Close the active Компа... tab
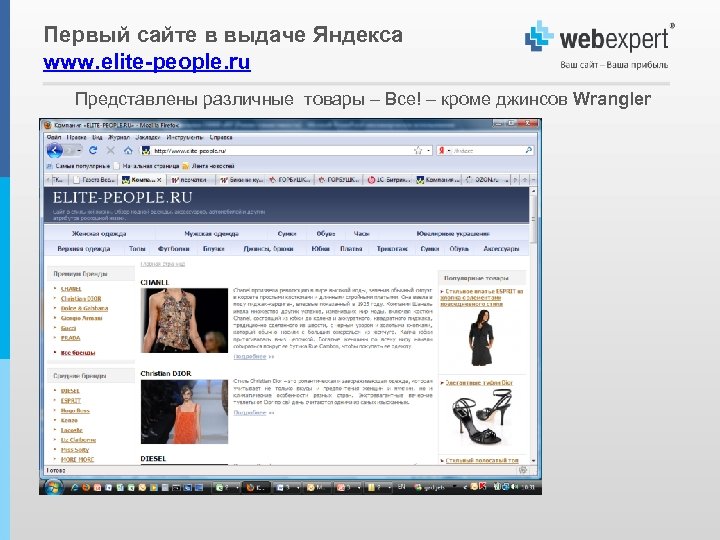Viewport: 720px width, 540px height. [159, 180]
